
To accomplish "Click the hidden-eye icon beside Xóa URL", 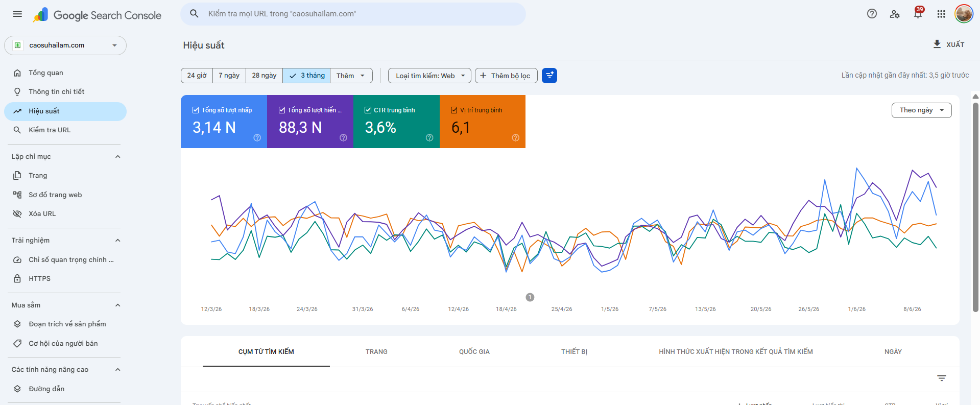I will (17, 213).
